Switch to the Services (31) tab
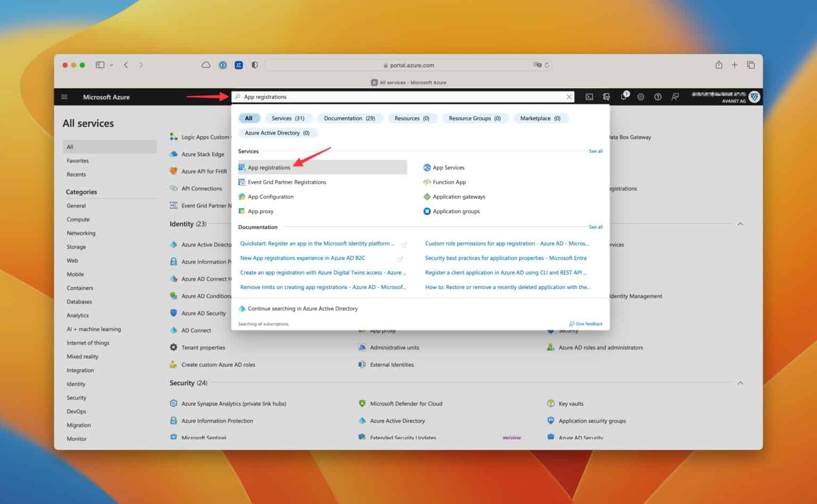The image size is (817, 504). 288,118
